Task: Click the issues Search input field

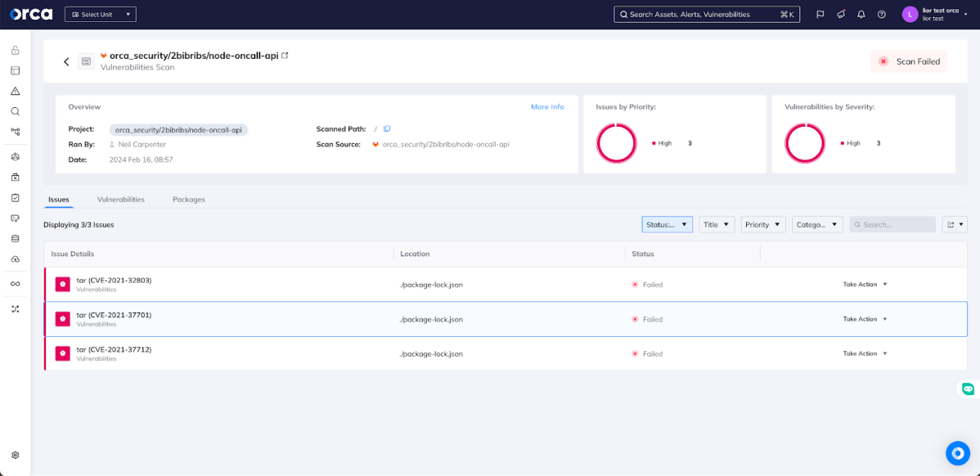Action: pyautogui.click(x=892, y=224)
